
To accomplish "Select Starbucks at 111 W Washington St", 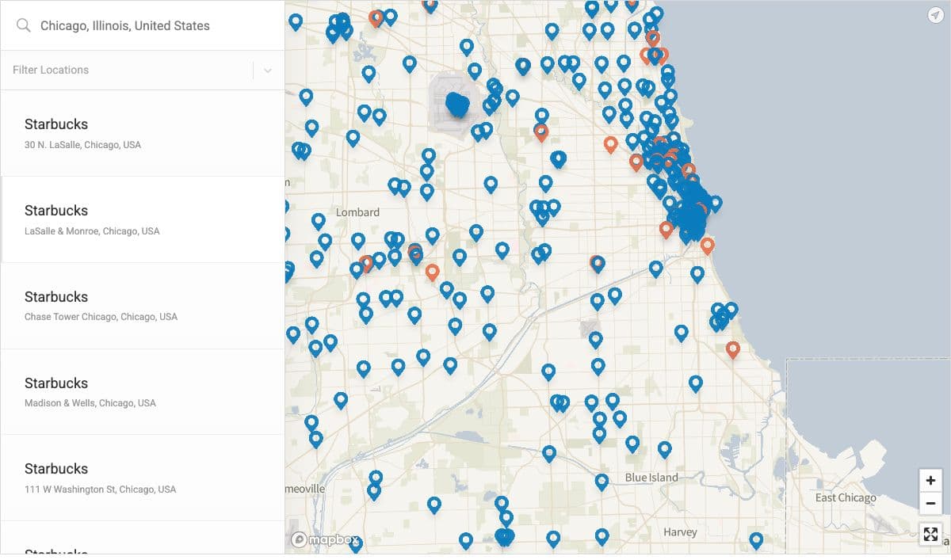I will 143,478.
